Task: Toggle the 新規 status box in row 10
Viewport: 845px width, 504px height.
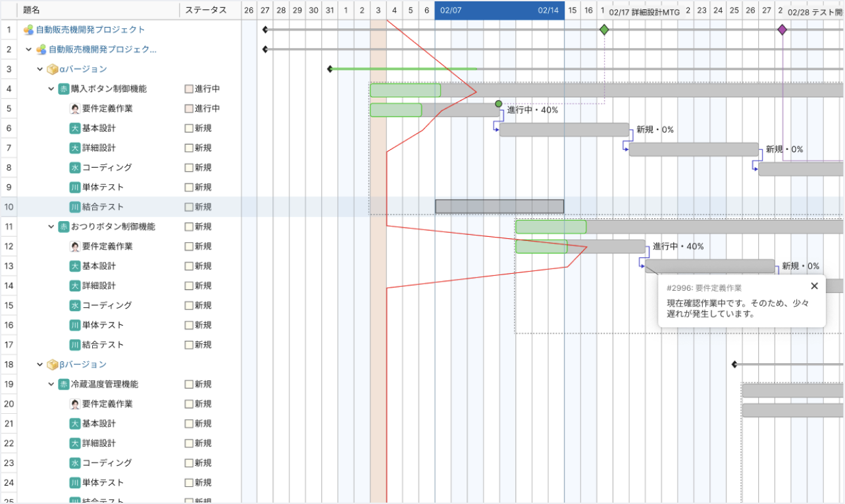Action: (189, 207)
